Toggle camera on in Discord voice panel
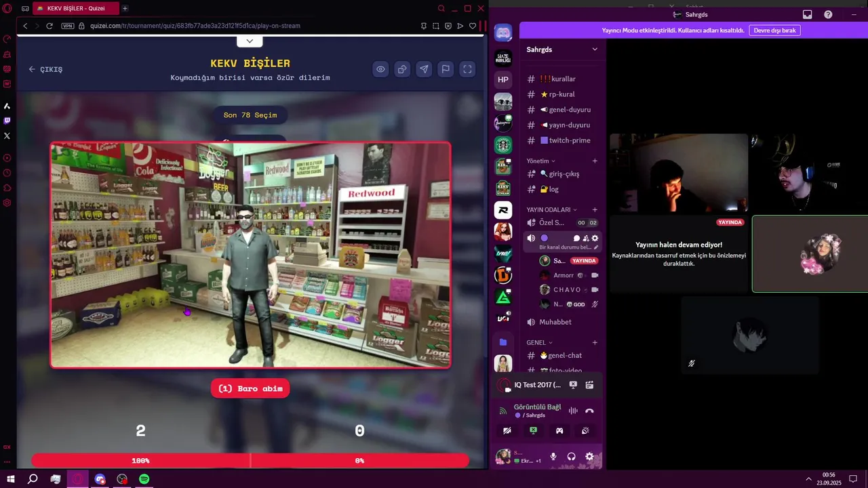 [x=507, y=430]
